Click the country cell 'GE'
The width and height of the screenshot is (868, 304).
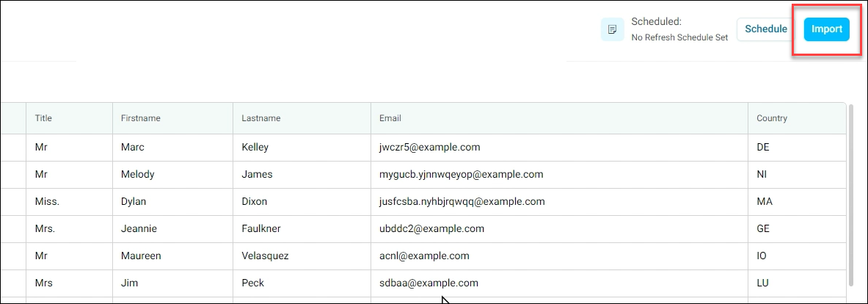pyautogui.click(x=797, y=228)
